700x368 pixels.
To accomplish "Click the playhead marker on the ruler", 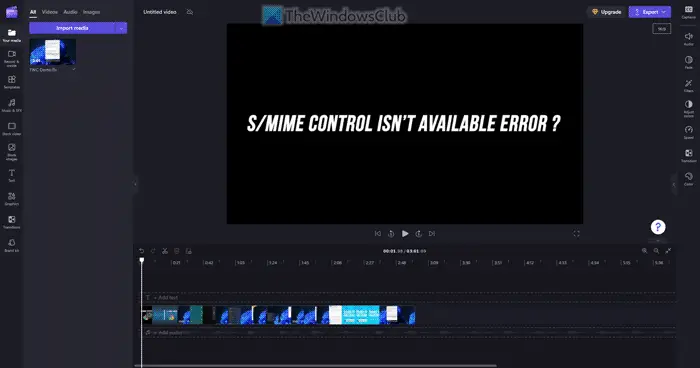I will click(142, 260).
